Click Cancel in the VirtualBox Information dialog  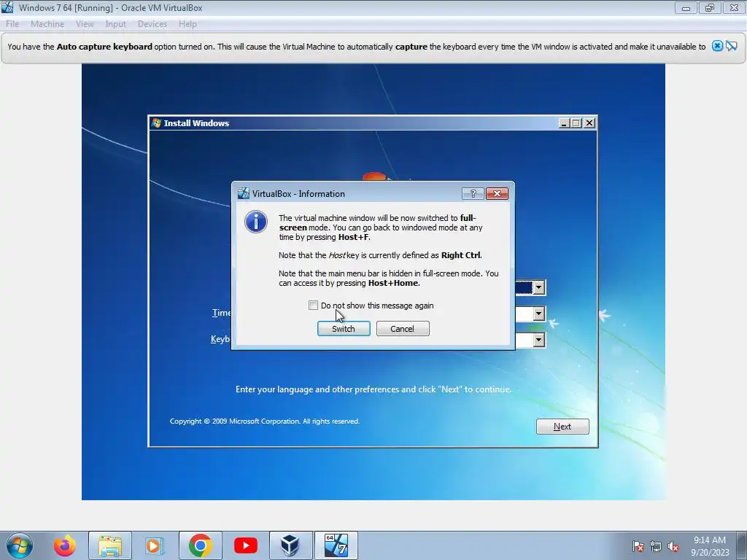(403, 329)
